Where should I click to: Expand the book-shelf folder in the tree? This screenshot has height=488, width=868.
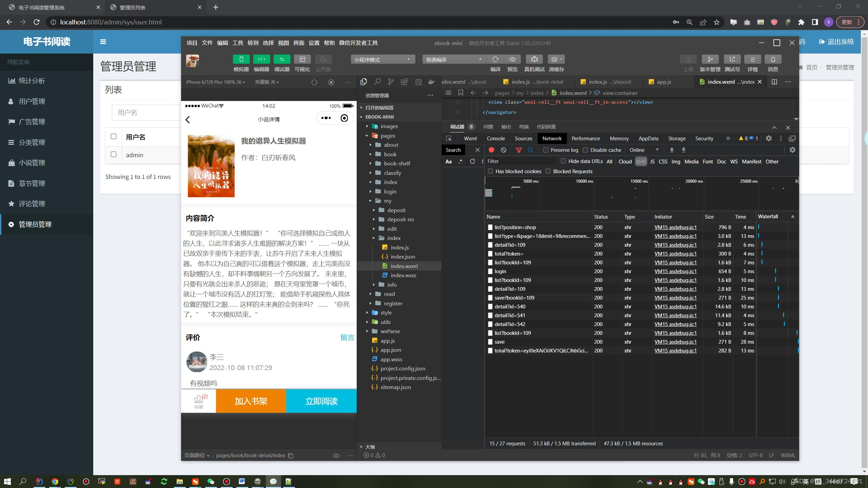397,163
